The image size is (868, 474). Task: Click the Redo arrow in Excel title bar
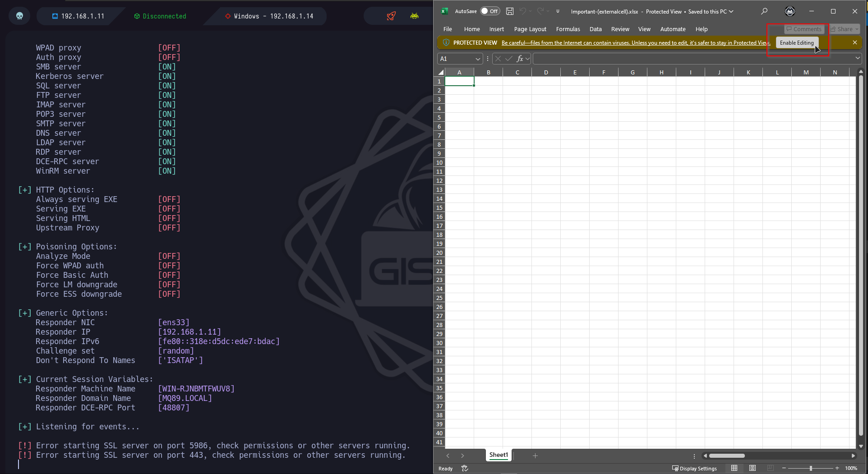coord(540,11)
